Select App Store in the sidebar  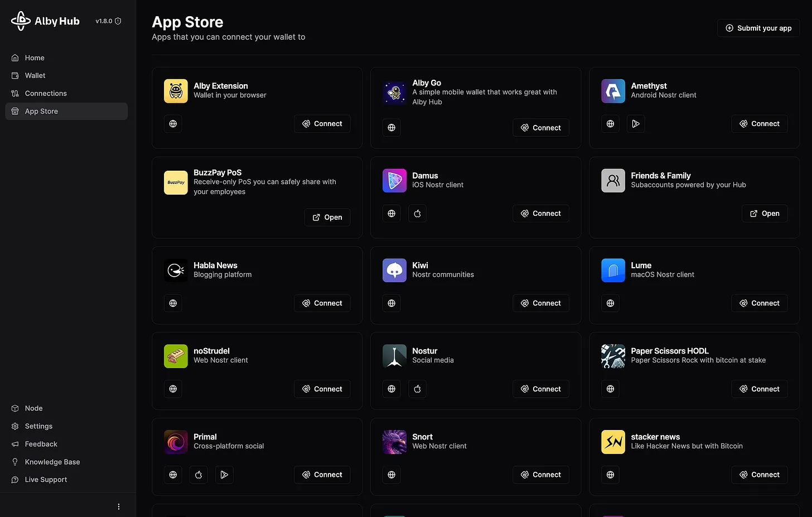(x=66, y=112)
